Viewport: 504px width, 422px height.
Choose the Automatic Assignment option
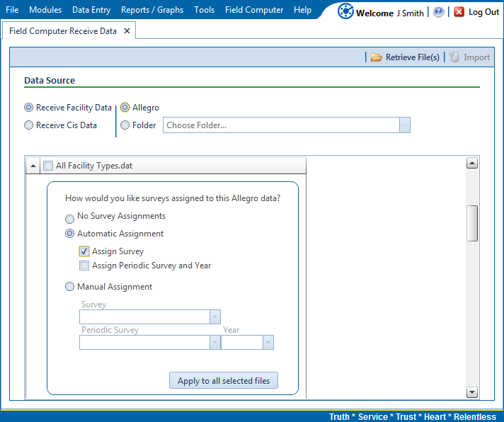pos(69,234)
